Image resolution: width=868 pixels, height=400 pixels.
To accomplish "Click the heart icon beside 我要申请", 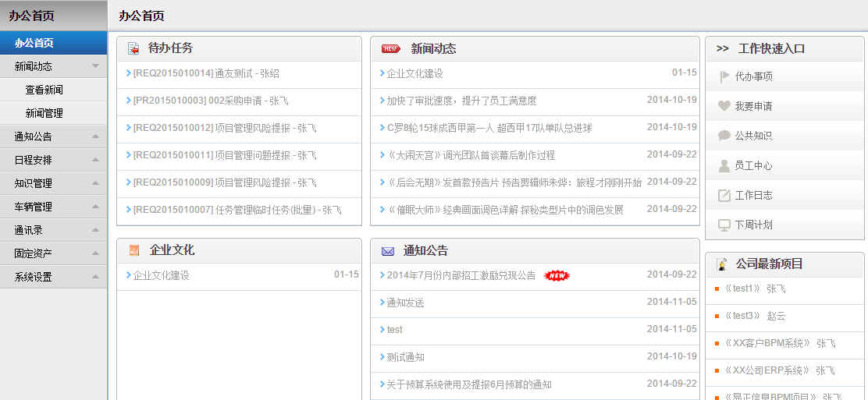I will pyautogui.click(x=724, y=106).
